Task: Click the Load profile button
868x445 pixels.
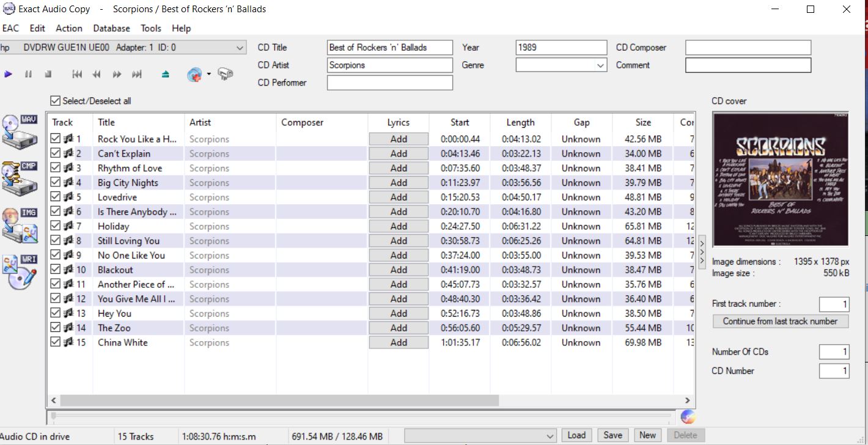Action: coord(576,436)
